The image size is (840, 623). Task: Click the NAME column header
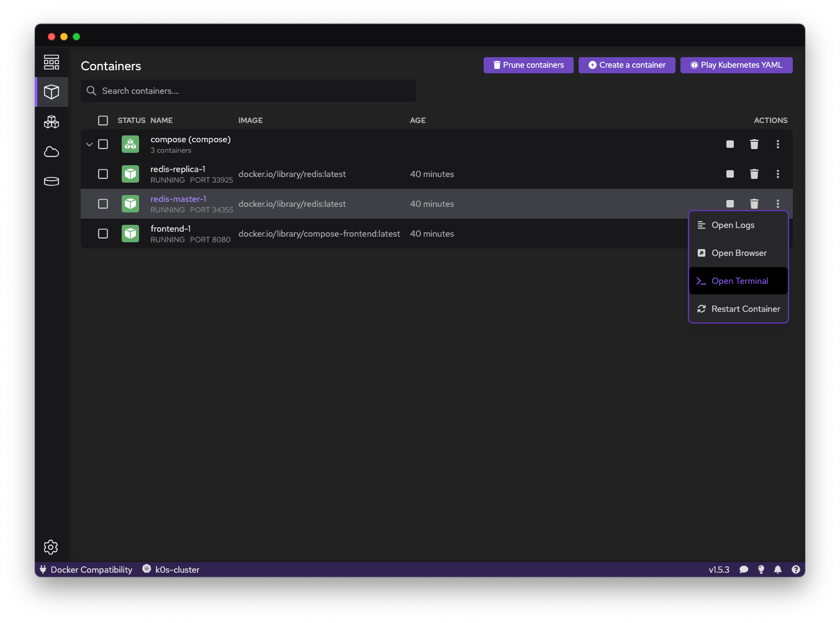pos(161,121)
